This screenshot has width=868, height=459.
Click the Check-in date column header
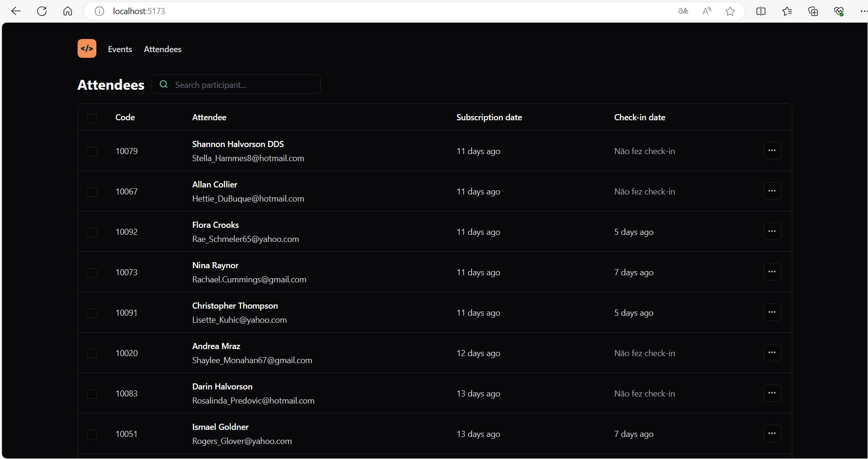point(639,117)
